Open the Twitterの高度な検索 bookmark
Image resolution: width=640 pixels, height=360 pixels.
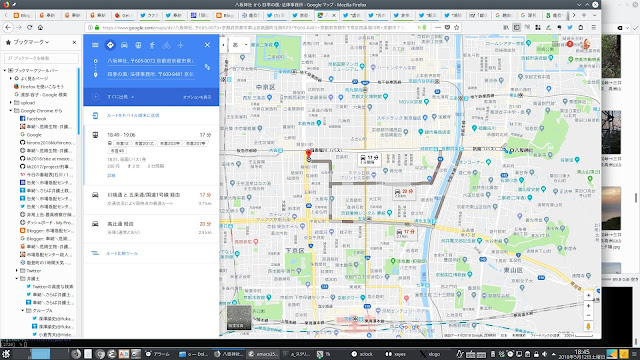[x=50, y=287]
